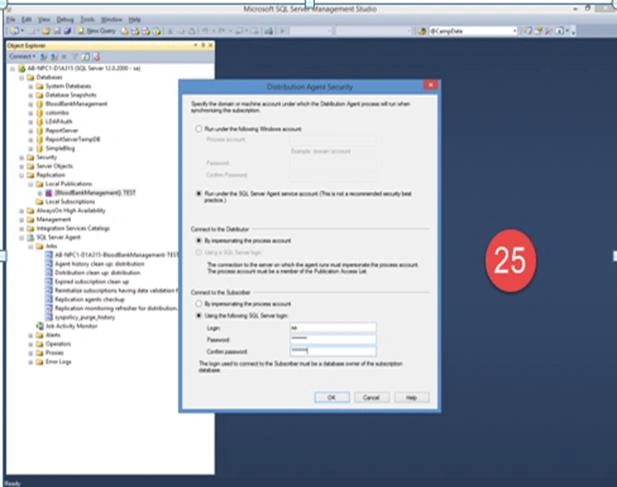This screenshot has height=487, width=617.
Task: Close the Distribution Agent Security dialog
Action: 430,85
